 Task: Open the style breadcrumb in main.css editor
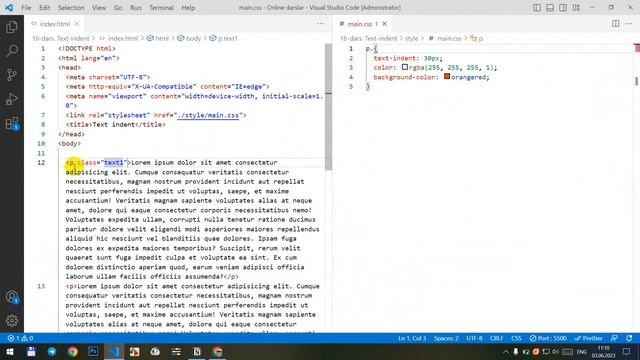(411, 38)
